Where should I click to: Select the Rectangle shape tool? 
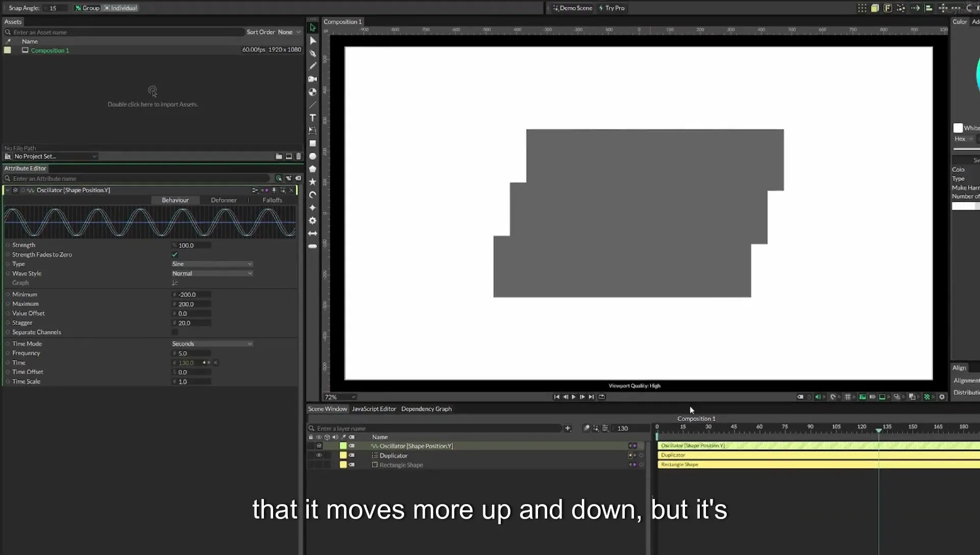tap(313, 143)
